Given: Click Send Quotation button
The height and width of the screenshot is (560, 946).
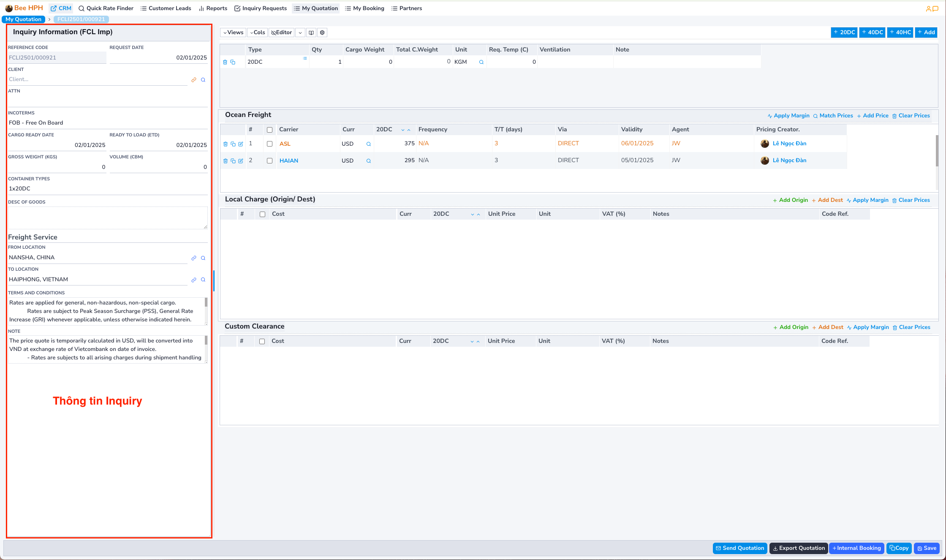Looking at the screenshot, I should 740,548.
